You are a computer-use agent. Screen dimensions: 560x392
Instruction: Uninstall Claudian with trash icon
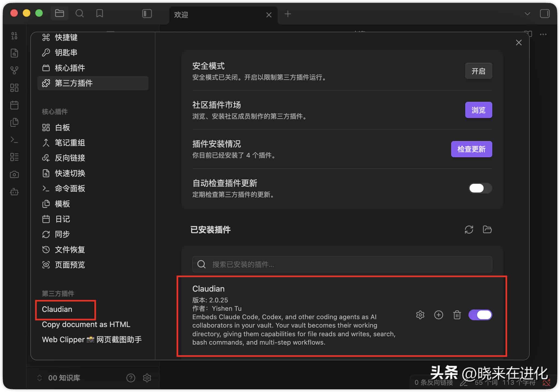457,315
